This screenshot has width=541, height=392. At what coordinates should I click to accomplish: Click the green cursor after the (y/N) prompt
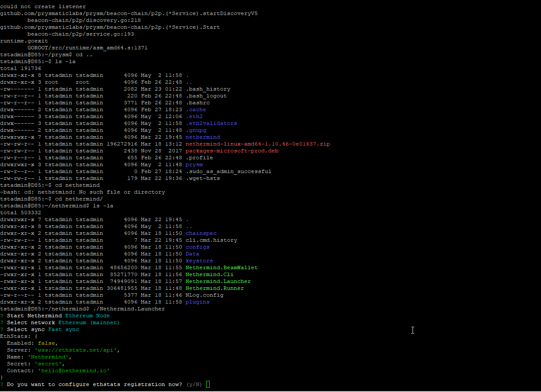click(x=208, y=384)
